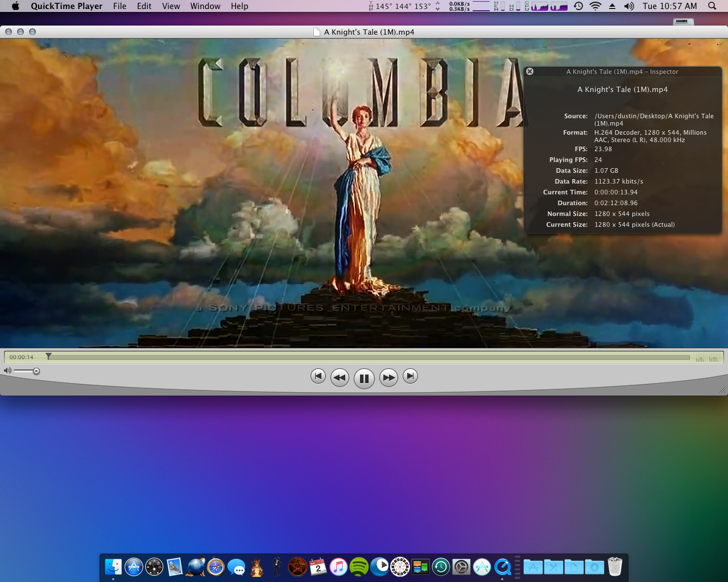Click the fast forward button
The width and height of the screenshot is (728, 582).
pyautogui.click(x=388, y=377)
